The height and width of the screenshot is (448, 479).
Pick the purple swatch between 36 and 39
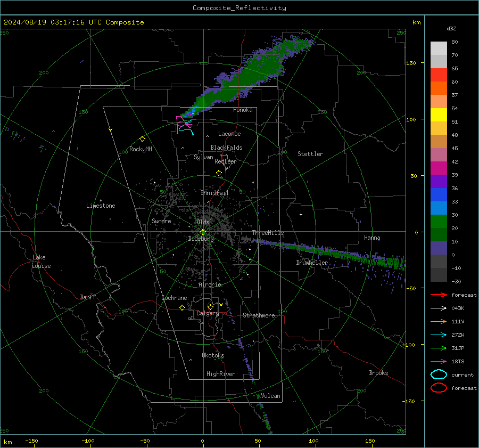[439, 181]
